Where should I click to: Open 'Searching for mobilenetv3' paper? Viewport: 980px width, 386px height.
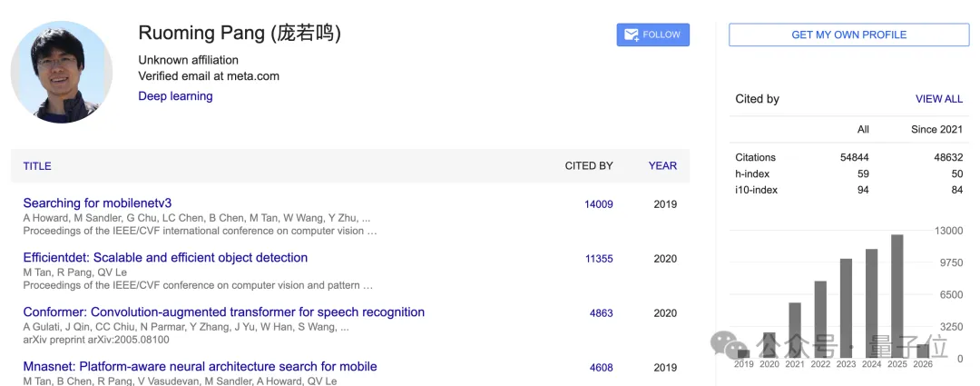97,203
